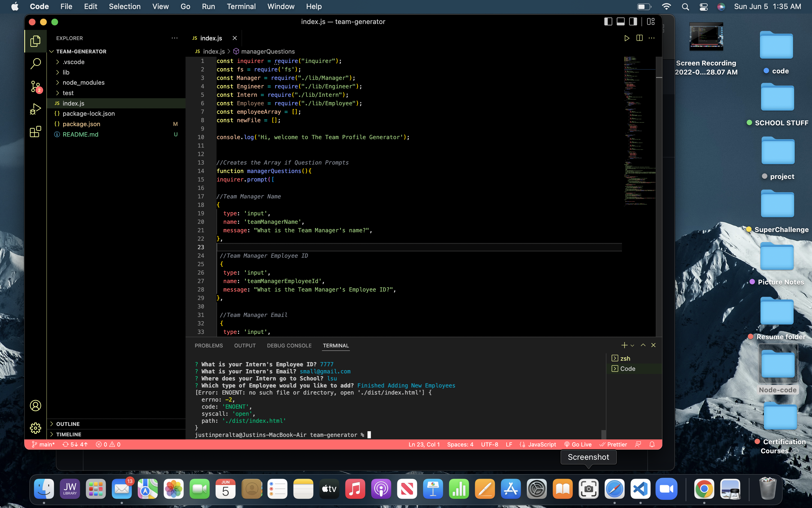Open the notifications bell in the status bar
Screen dimensions: 812x508
(652, 444)
